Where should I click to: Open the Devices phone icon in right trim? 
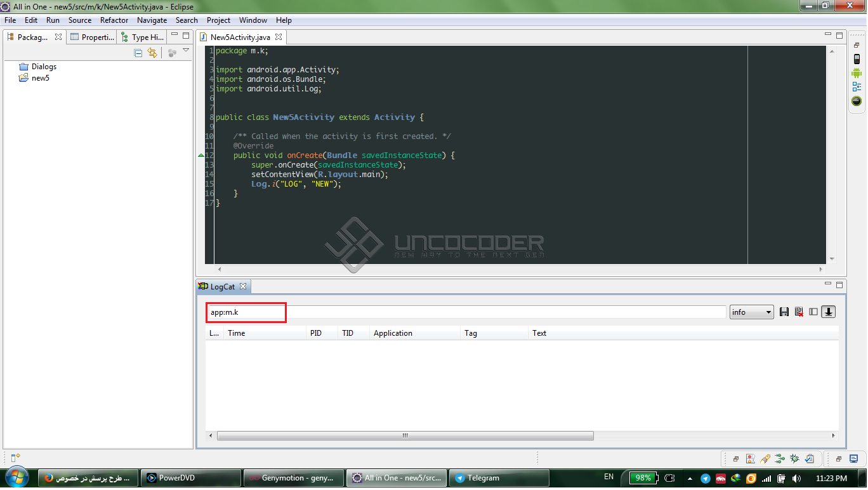(857, 60)
